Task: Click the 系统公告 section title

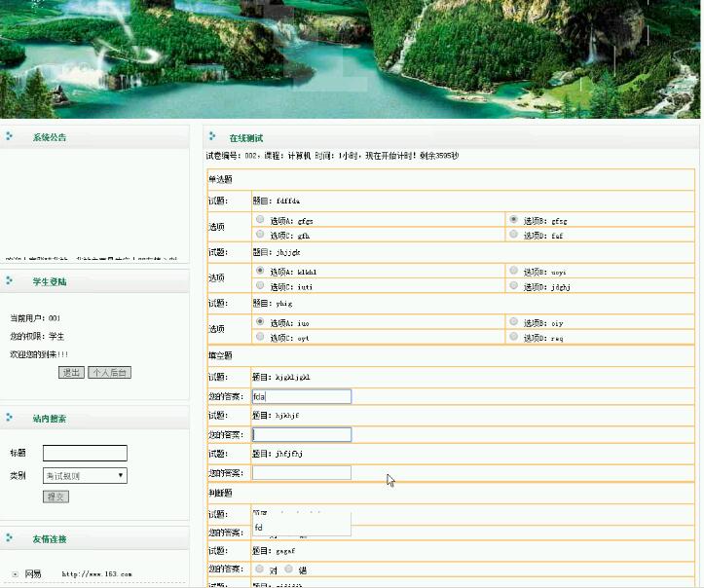Action: (x=50, y=137)
